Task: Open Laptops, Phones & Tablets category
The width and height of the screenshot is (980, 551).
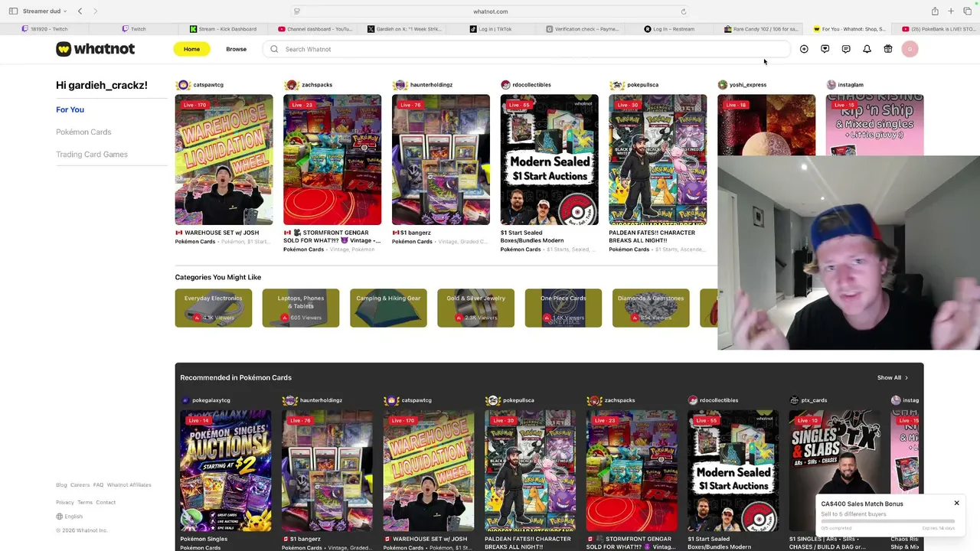Action: (301, 308)
